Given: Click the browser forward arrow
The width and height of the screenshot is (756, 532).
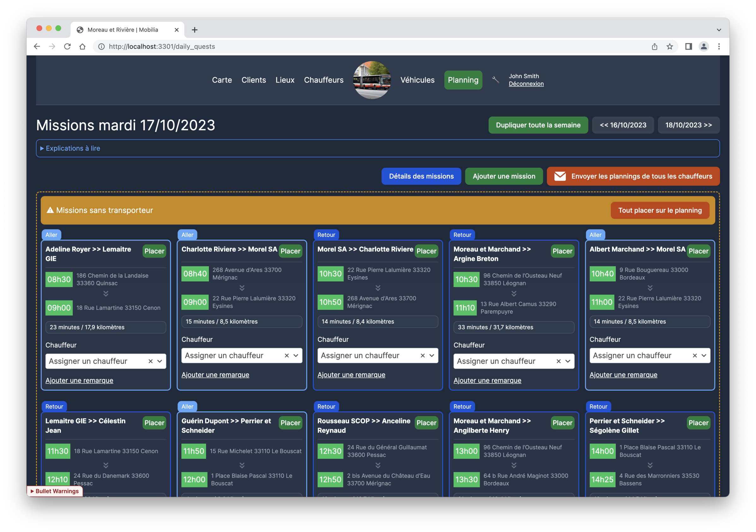Looking at the screenshot, I should 52,46.
